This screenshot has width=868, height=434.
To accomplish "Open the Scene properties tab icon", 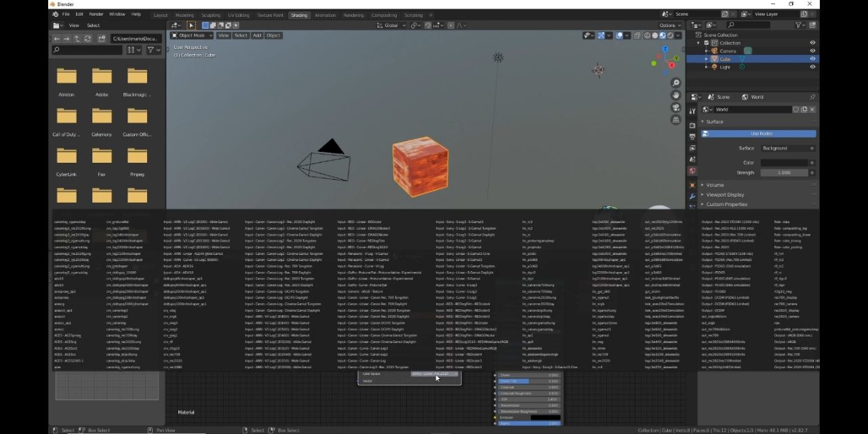I will 692,159.
